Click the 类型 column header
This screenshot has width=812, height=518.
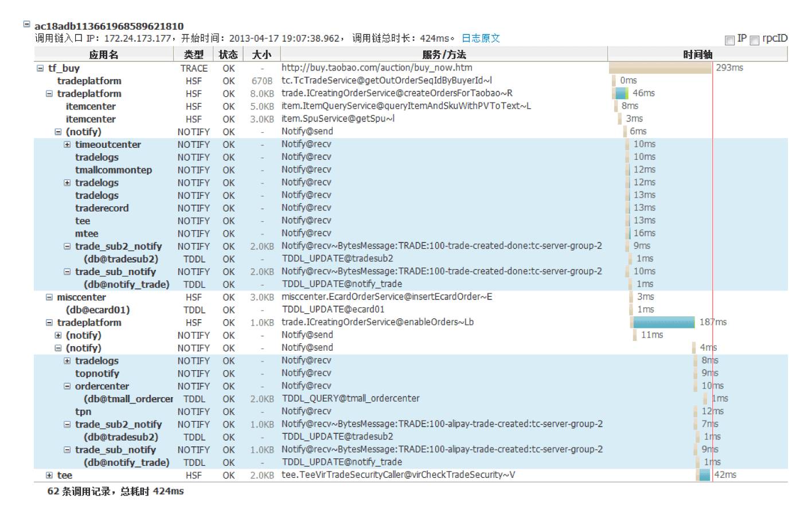(x=194, y=54)
